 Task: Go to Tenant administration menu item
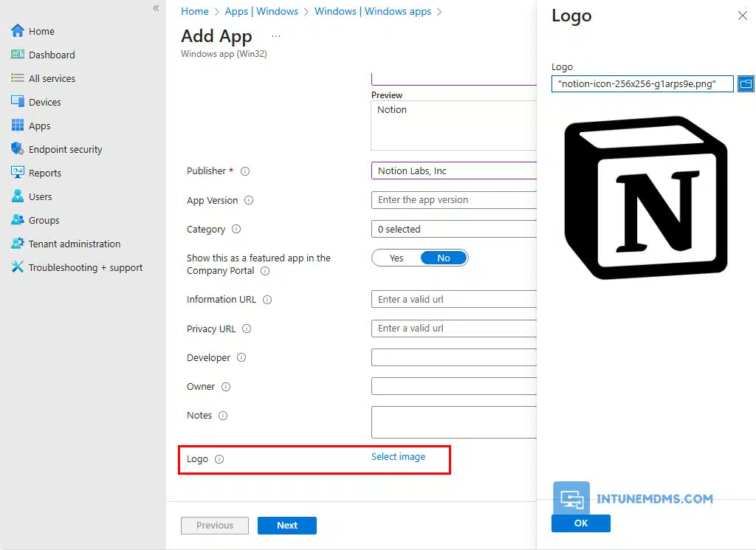[74, 244]
